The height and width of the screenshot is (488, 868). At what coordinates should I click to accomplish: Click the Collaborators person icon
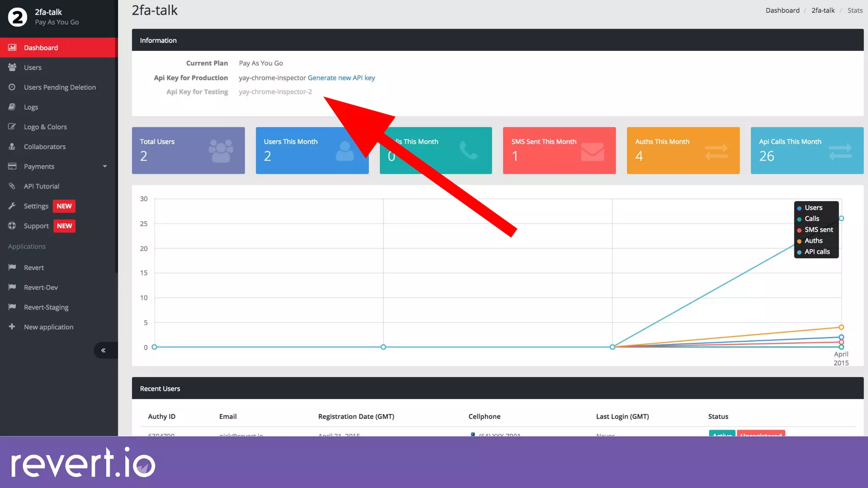tap(12, 147)
